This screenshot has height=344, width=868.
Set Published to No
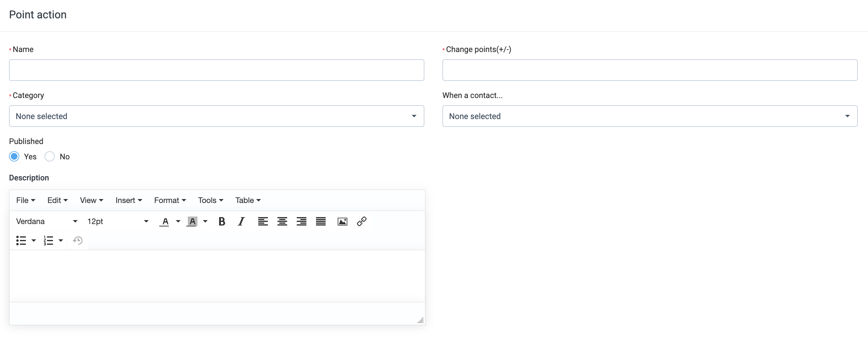pos(50,157)
